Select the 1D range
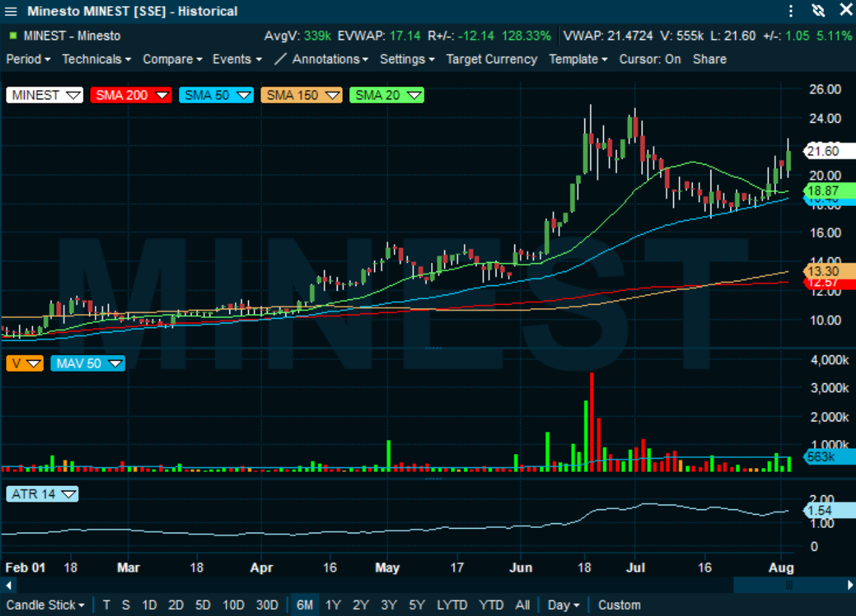Image resolution: width=856 pixels, height=616 pixels. [x=149, y=605]
